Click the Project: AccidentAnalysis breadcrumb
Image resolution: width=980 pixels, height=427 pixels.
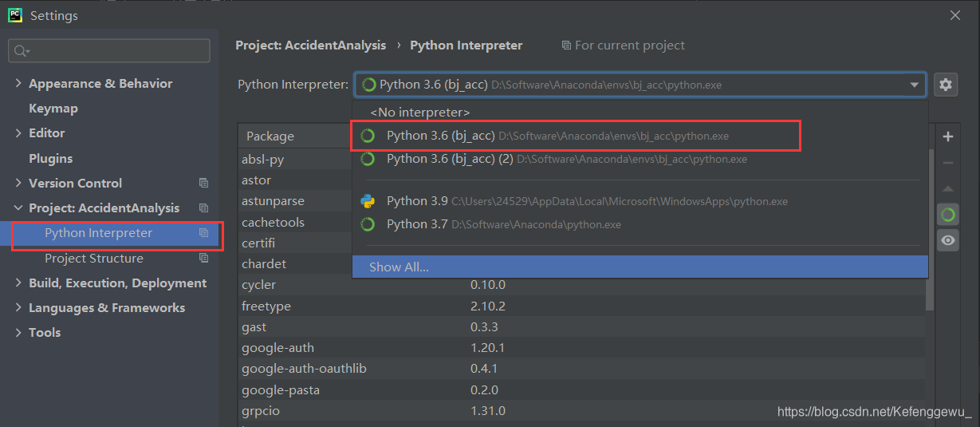pos(310,45)
